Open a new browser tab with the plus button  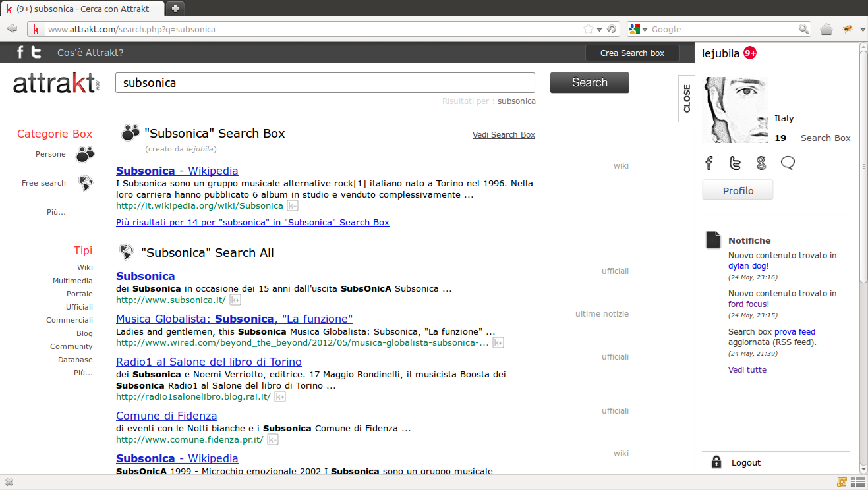(x=175, y=9)
